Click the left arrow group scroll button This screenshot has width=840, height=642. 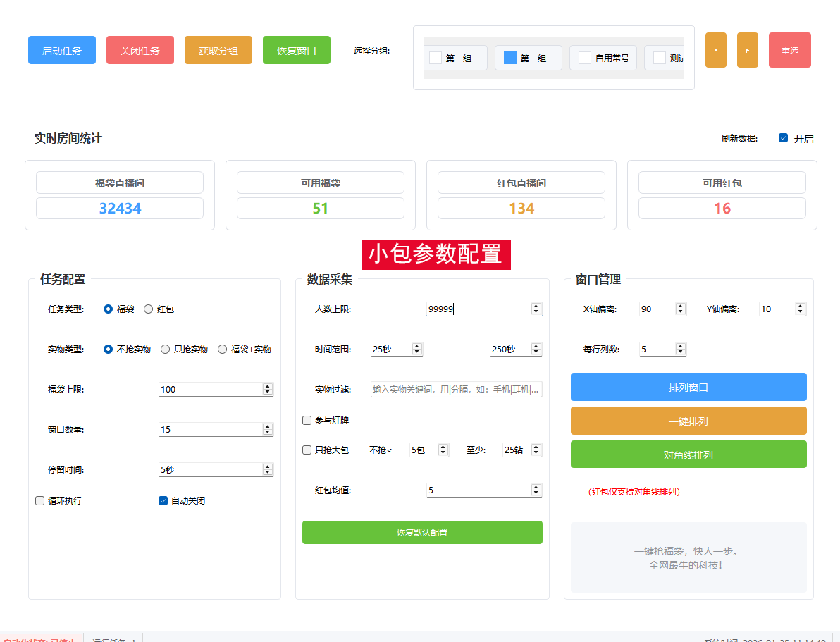[716, 50]
